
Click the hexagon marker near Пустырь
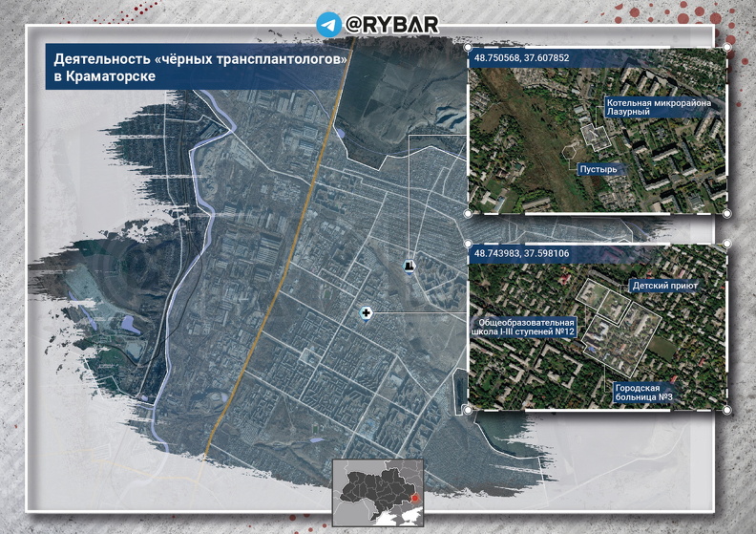click(x=570, y=150)
